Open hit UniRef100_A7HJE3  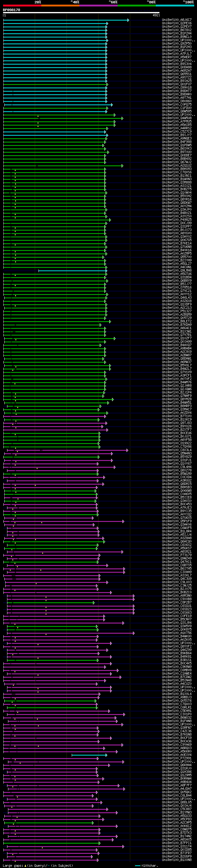(x=177, y=507)
